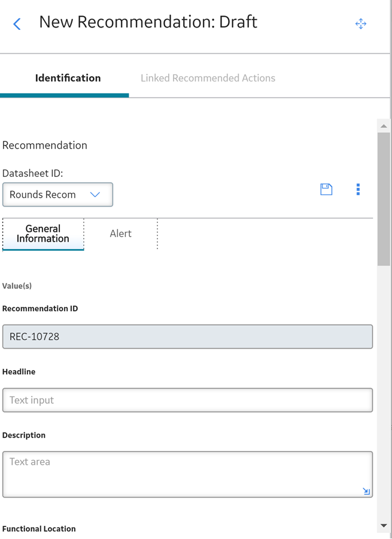Click the scrollbar down arrow

click(384, 526)
